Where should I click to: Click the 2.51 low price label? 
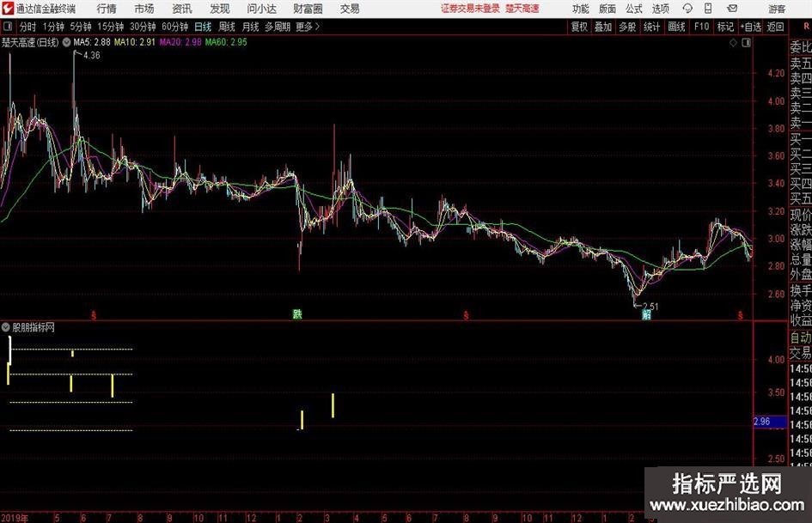650,307
